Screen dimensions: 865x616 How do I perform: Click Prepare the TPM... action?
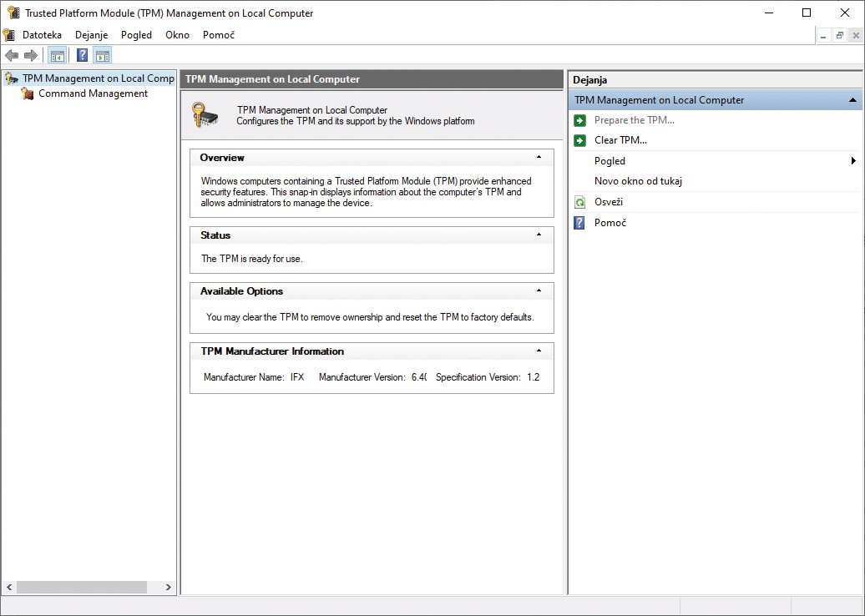point(635,120)
